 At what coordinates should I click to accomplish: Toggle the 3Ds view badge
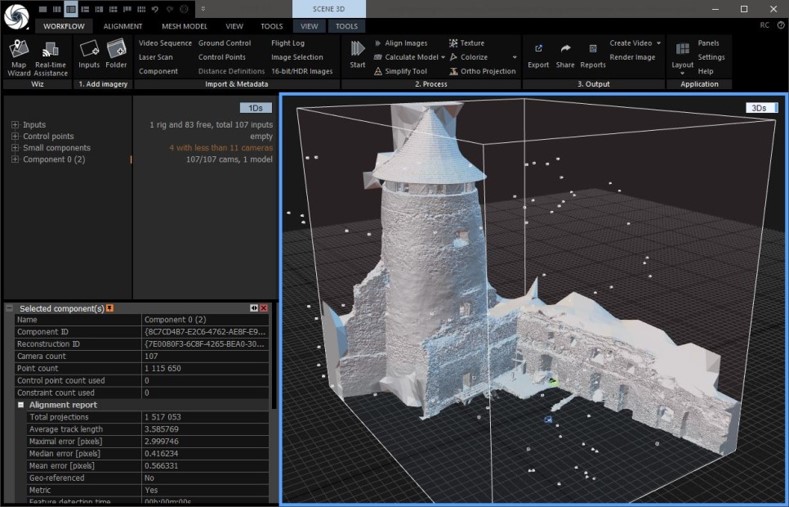pyautogui.click(x=761, y=108)
